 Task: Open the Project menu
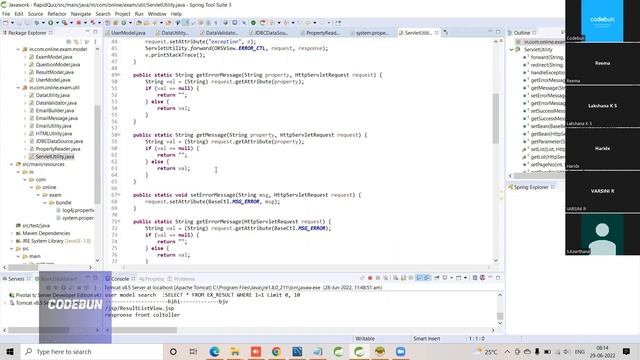(x=122, y=14)
